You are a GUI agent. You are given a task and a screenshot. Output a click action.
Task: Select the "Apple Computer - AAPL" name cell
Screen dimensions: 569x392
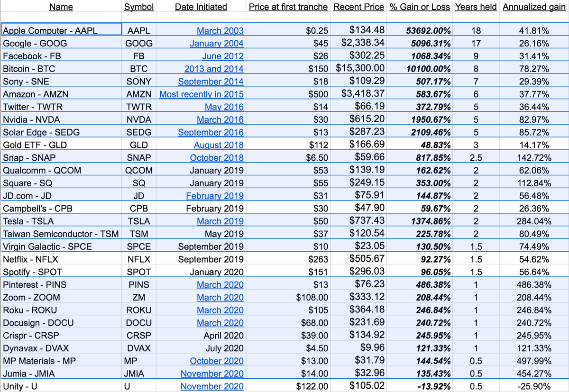click(x=62, y=30)
